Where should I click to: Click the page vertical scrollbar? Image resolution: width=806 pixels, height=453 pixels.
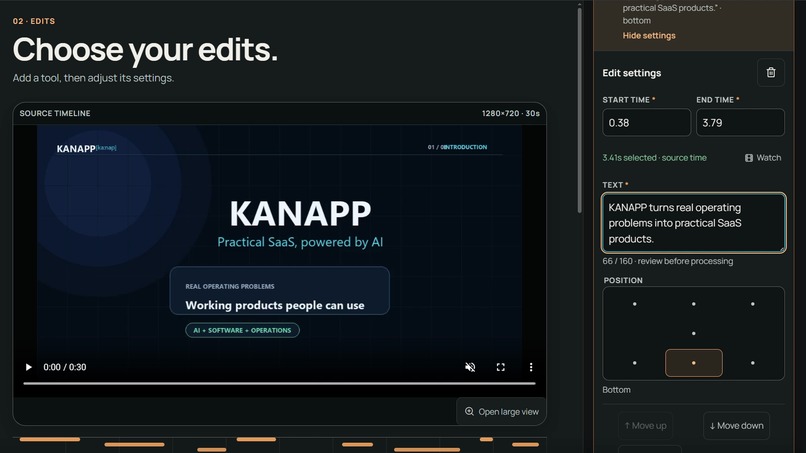tap(580, 110)
